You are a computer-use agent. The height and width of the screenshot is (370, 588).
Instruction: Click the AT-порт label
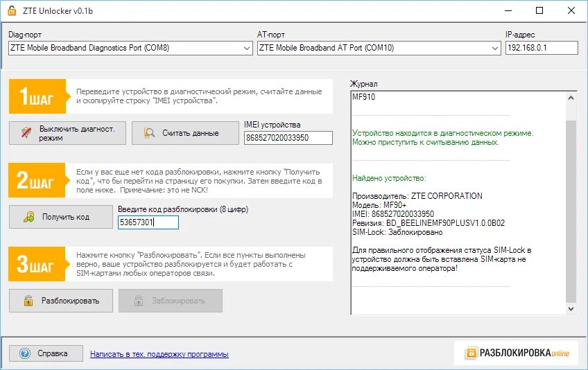click(270, 35)
